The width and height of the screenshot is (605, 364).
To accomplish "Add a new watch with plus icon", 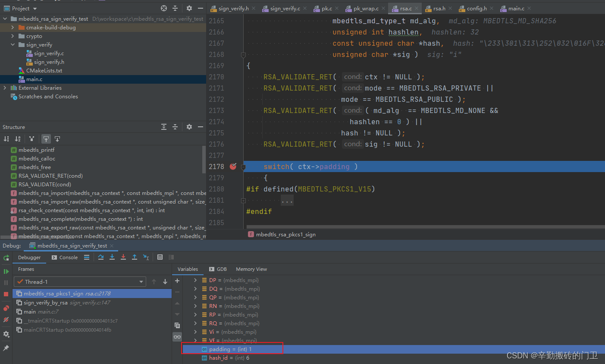I will pyautogui.click(x=177, y=281).
